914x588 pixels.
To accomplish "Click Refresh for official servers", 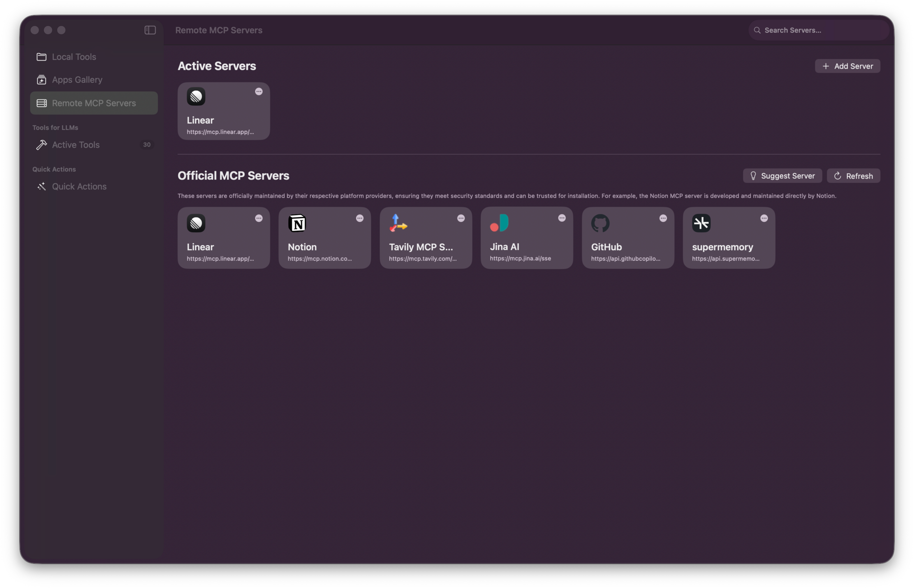I will [x=853, y=176].
